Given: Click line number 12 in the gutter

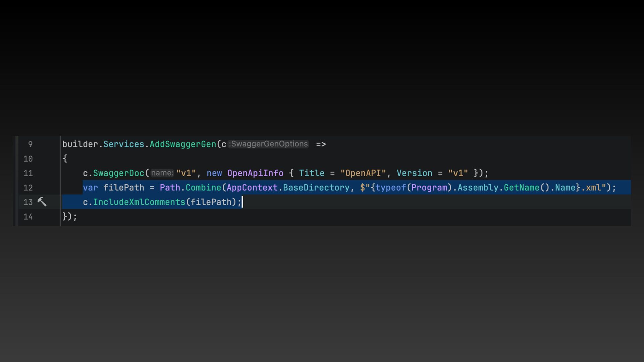Looking at the screenshot, I should tap(28, 188).
